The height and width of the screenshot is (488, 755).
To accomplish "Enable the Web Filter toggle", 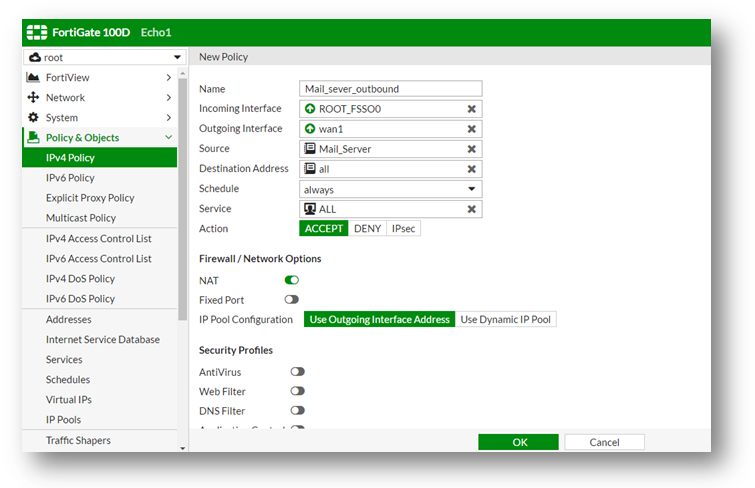I will click(x=298, y=391).
